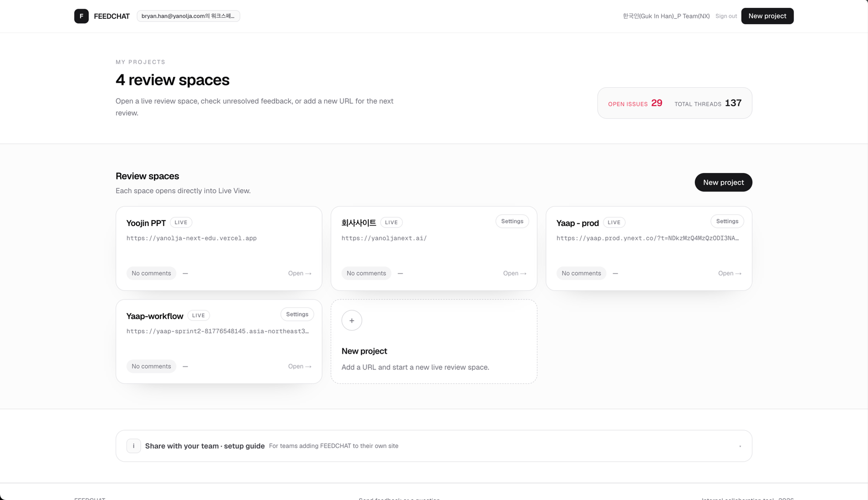868x500 pixels.
Task: Click the FEEDCHAT logo icon
Action: pos(81,16)
